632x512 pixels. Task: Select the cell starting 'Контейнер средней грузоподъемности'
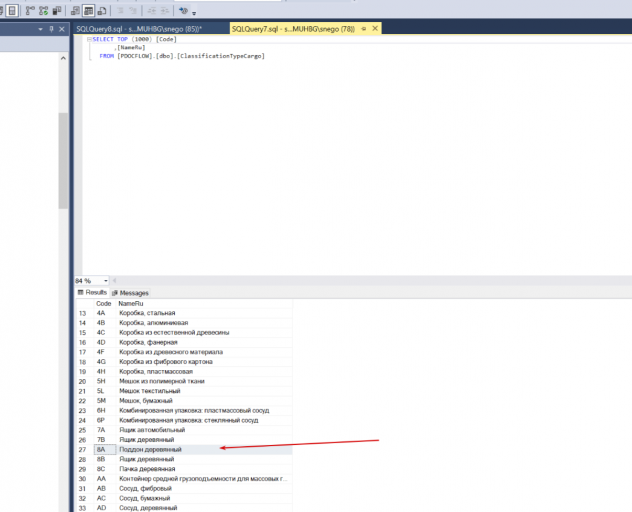[x=204, y=479]
